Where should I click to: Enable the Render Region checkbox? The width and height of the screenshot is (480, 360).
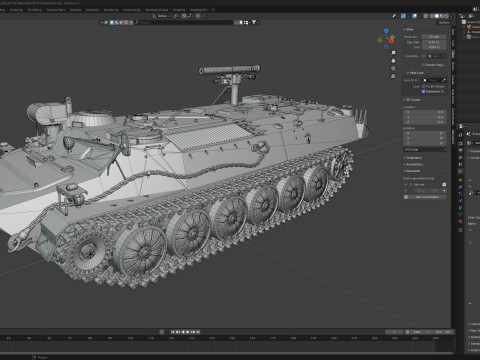tap(423, 65)
